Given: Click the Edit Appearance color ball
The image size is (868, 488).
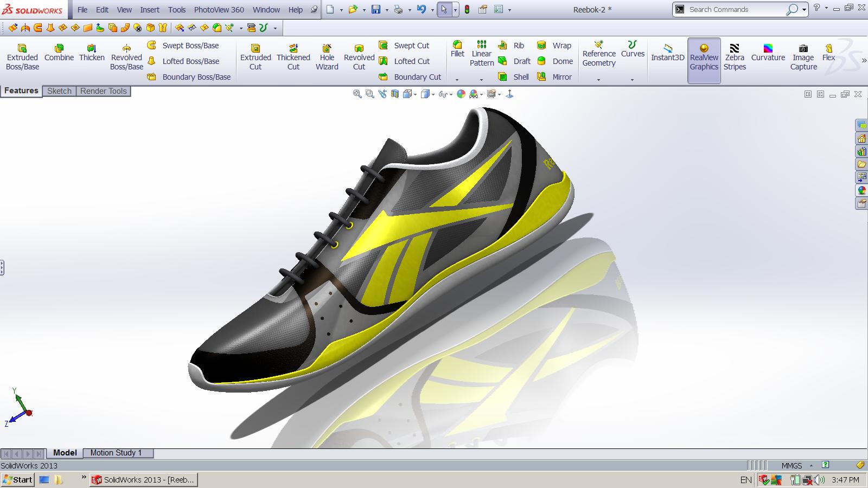Looking at the screenshot, I should 461,94.
